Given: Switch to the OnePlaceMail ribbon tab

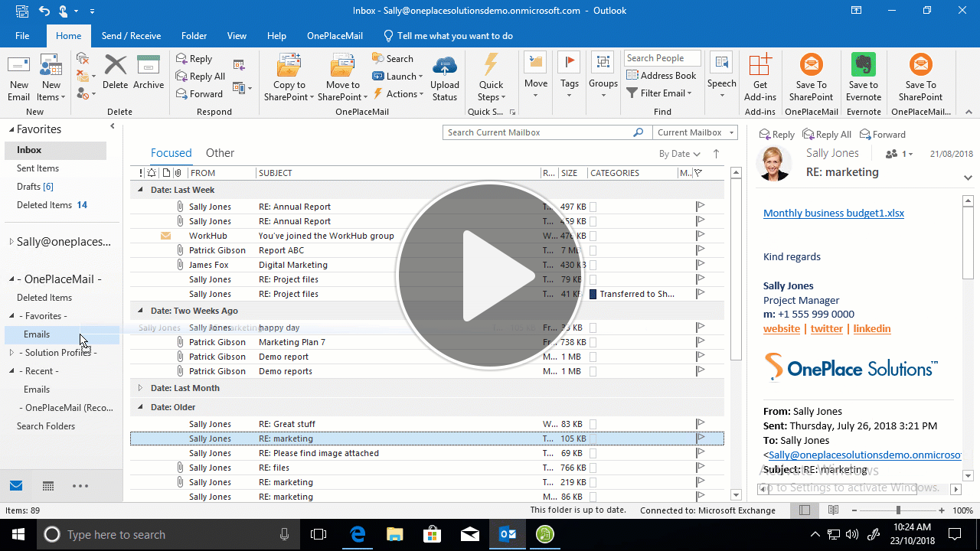Looking at the screenshot, I should click(x=335, y=35).
